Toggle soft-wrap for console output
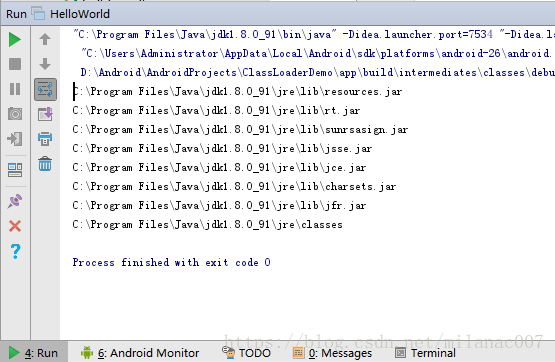Screen dimensions: 555x362 pyautogui.click(x=45, y=89)
